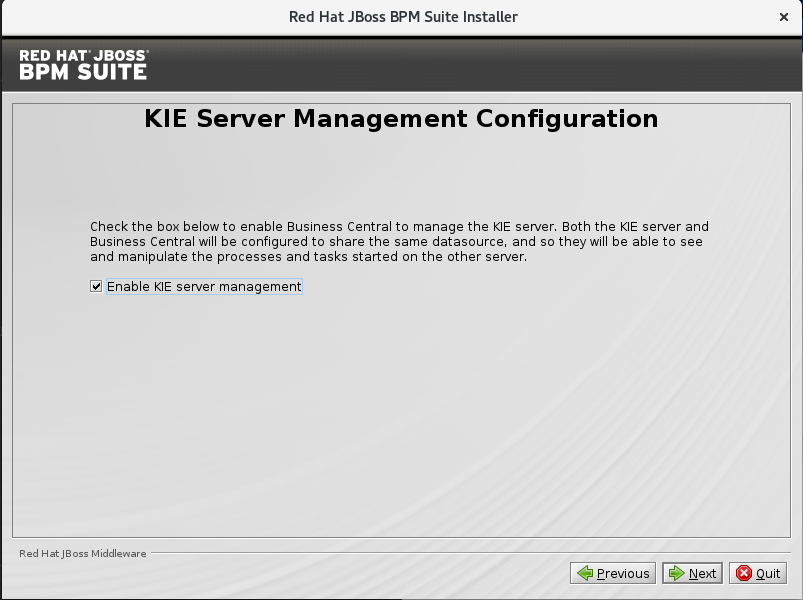Click the 'Enable KIE server management' label text
The image size is (803, 600).
(204, 287)
